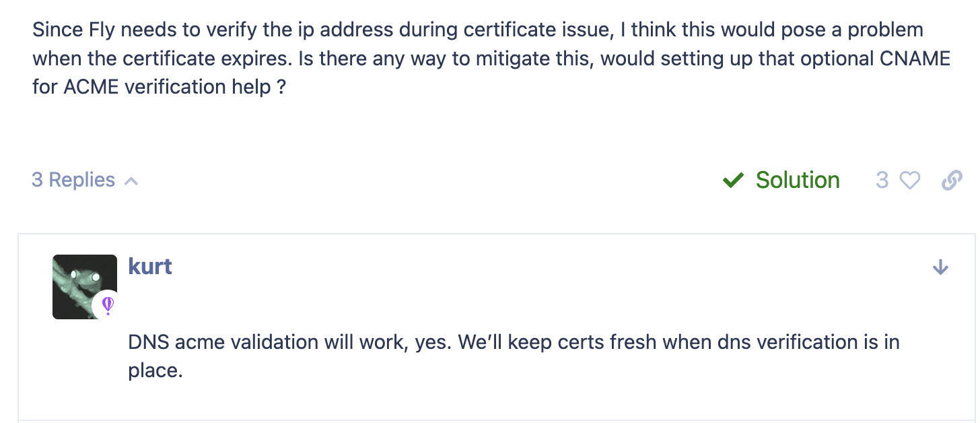Click the up chevron beside 3 Replies
980x423 pixels.
pos(132,181)
